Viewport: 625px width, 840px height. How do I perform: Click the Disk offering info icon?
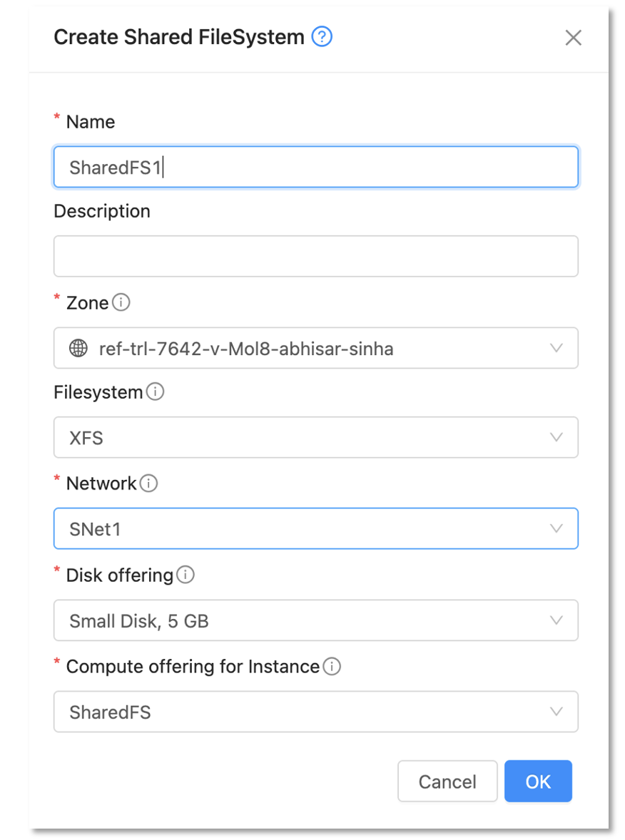(185, 575)
